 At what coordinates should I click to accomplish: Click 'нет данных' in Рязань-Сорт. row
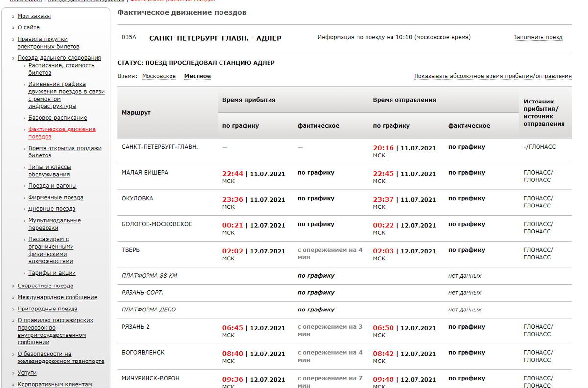465,293
